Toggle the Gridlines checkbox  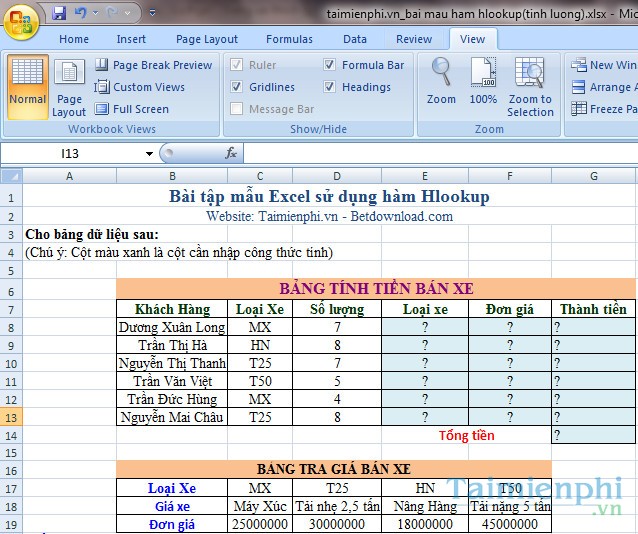tap(236, 87)
